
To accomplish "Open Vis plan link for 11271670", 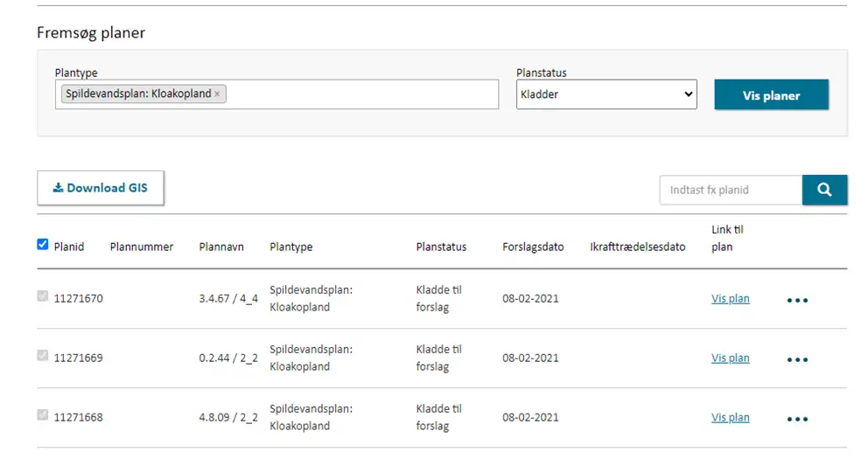I will [730, 298].
